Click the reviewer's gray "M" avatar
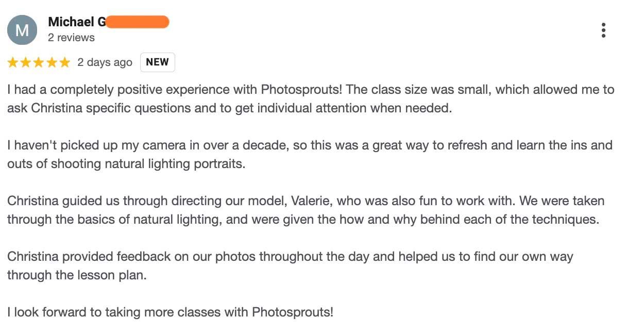This screenshot has width=644, height=334. [x=22, y=30]
